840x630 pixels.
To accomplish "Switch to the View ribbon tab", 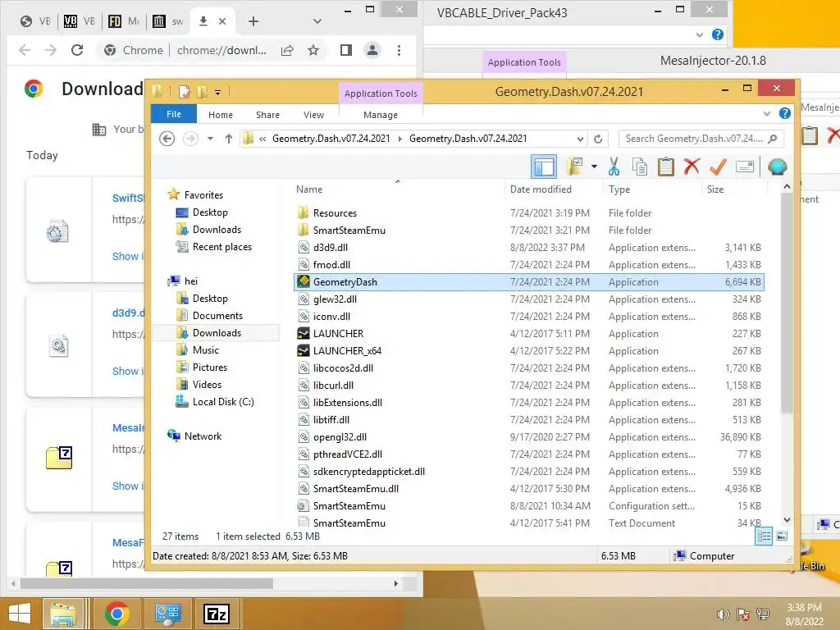I will 313,115.
